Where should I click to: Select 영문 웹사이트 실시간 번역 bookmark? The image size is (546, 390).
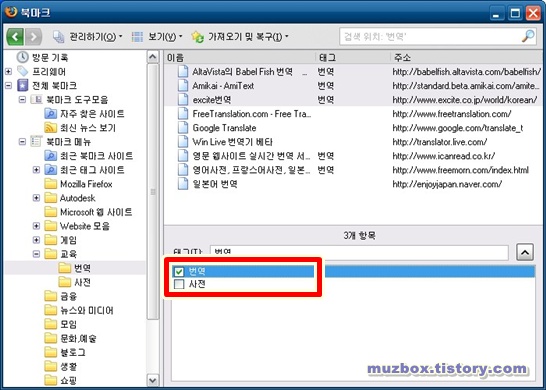click(353, 156)
